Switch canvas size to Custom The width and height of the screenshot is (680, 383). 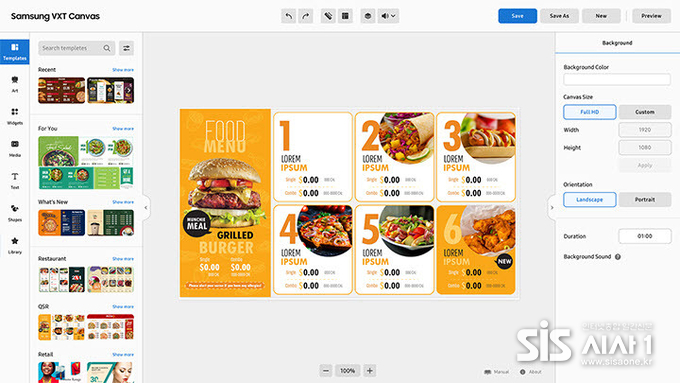click(644, 112)
